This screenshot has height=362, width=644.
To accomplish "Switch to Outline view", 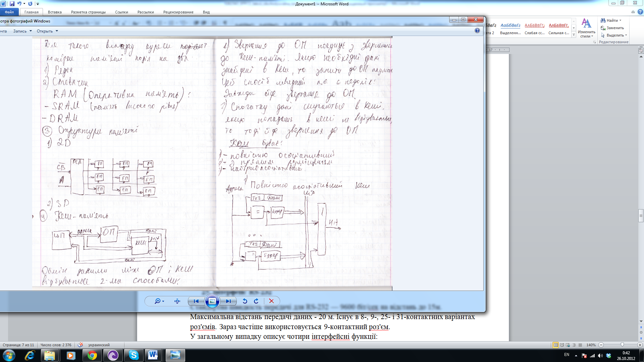I will click(574, 345).
